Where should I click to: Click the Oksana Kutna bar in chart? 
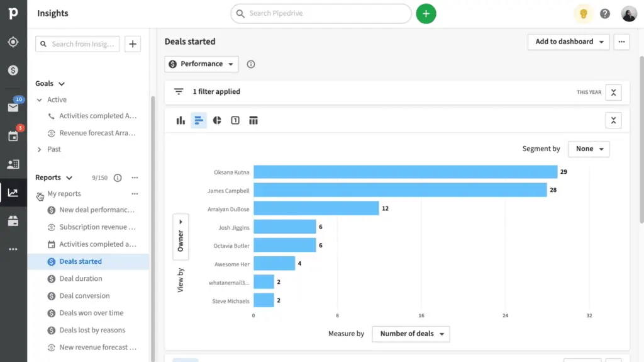point(405,172)
